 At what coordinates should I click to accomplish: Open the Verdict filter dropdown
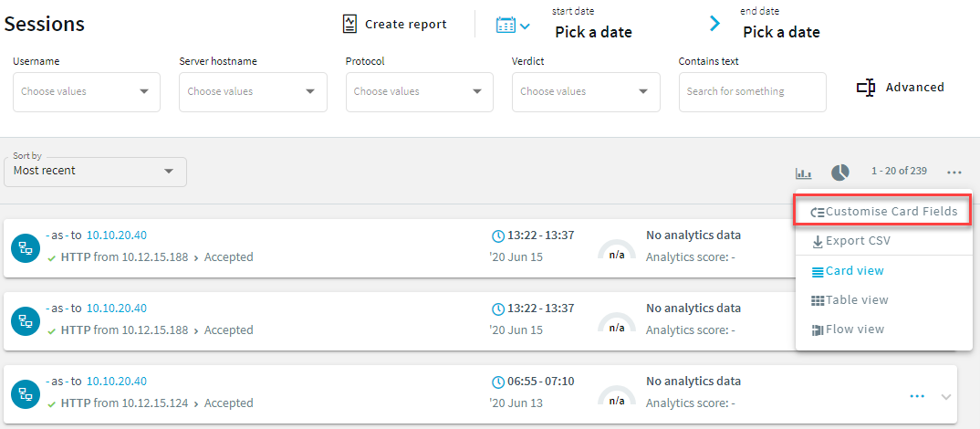585,91
